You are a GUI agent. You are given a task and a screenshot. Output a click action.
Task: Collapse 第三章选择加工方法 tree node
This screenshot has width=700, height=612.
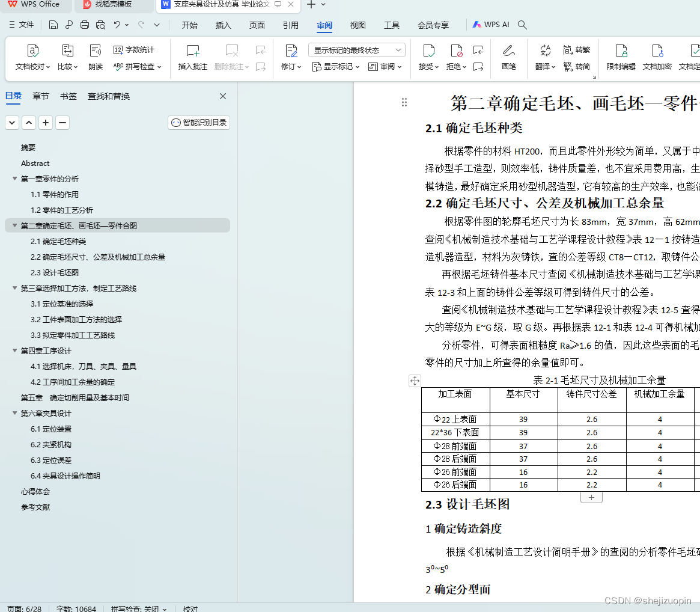[15, 288]
